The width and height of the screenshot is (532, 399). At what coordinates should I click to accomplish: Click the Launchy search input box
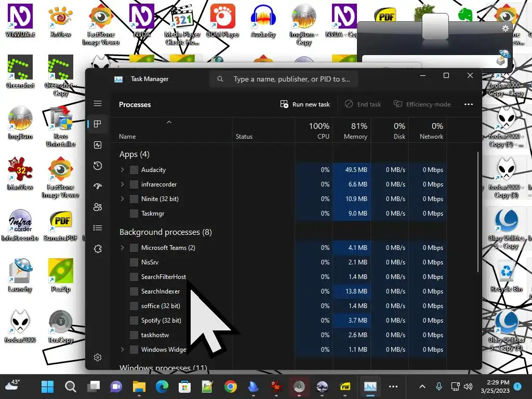429,62
